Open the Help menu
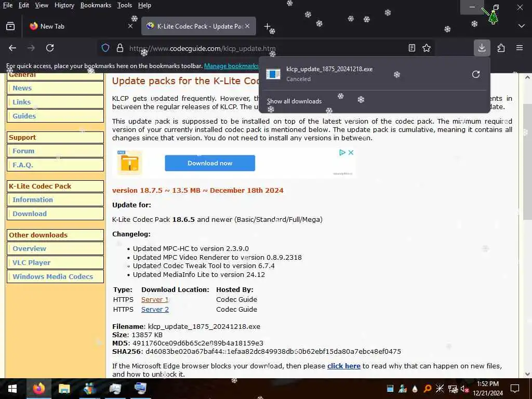The width and height of the screenshot is (532, 399). point(144,5)
